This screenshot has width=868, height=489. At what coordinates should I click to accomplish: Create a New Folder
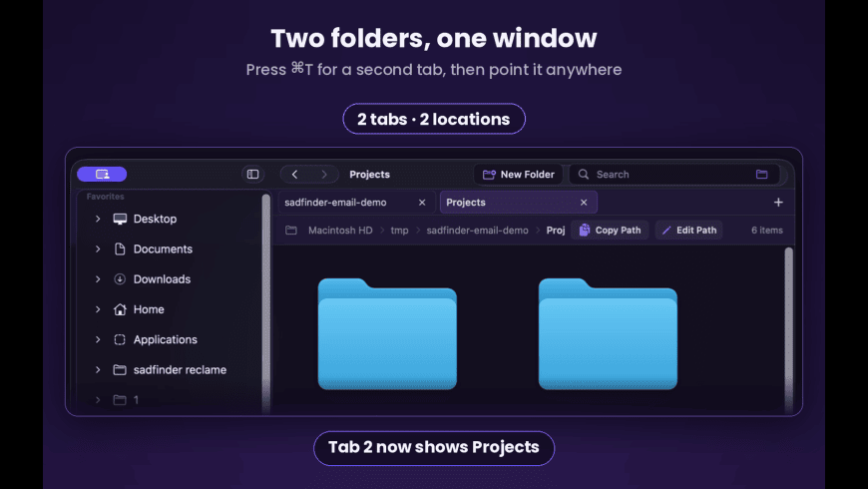pyautogui.click(x=518, y=174)
